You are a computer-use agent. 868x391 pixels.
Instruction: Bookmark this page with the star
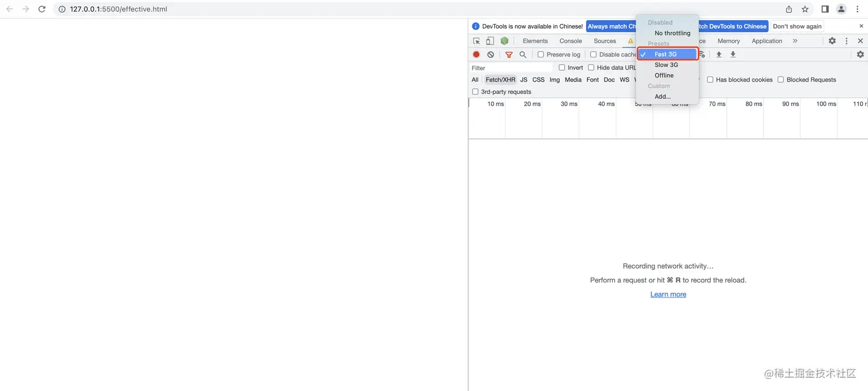[805, 9]
